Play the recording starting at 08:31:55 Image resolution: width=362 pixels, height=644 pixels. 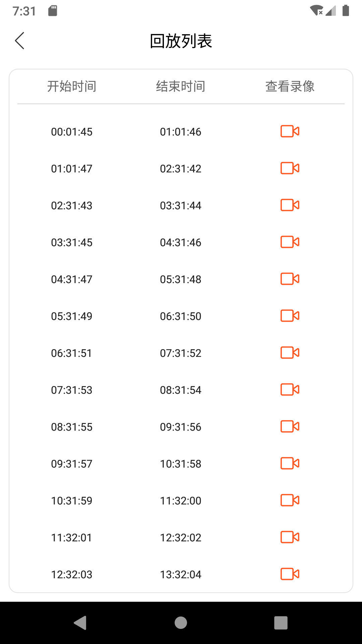290,426
